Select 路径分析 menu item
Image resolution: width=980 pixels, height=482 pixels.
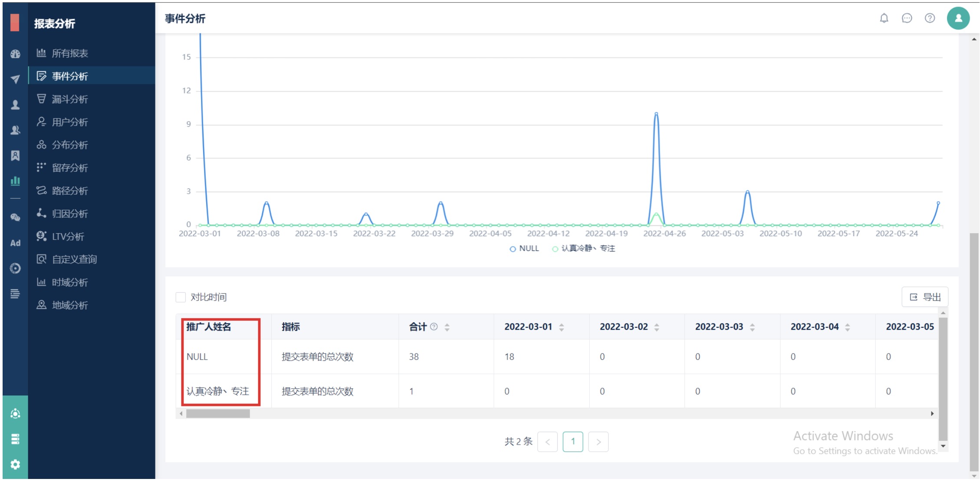[92, 191]
